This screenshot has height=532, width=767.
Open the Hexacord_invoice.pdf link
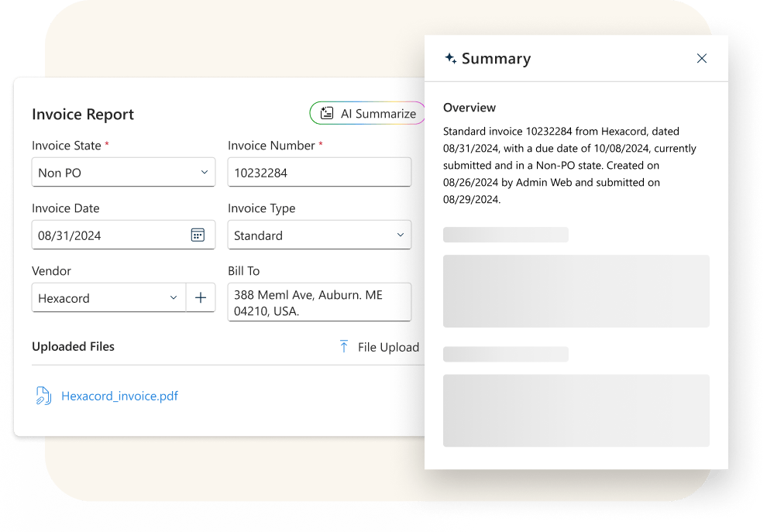(x=119, y=396)
